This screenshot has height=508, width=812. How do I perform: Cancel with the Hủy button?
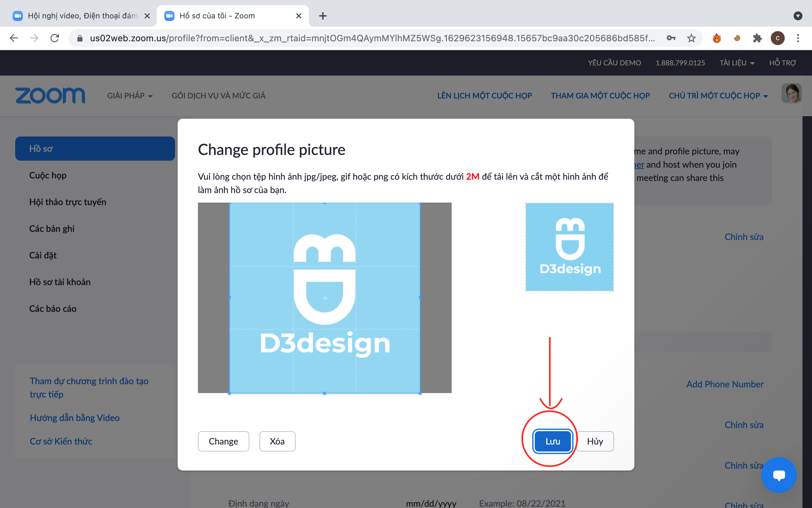[x=595, y=441]
